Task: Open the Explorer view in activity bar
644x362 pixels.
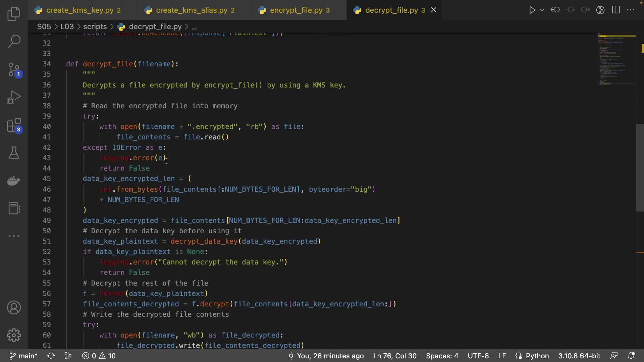Action: click(14, 14)
